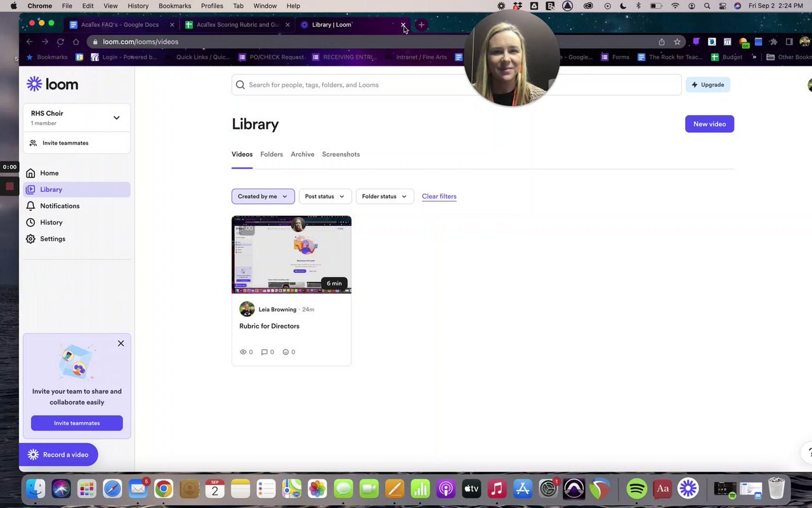Open Control Center in menu bar
This screenshot has height=508, width=812.
(x=723, y=6)
